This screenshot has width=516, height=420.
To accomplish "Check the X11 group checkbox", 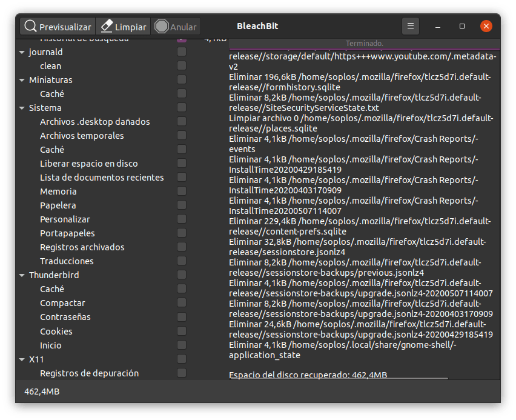I will tap(182, 359).
